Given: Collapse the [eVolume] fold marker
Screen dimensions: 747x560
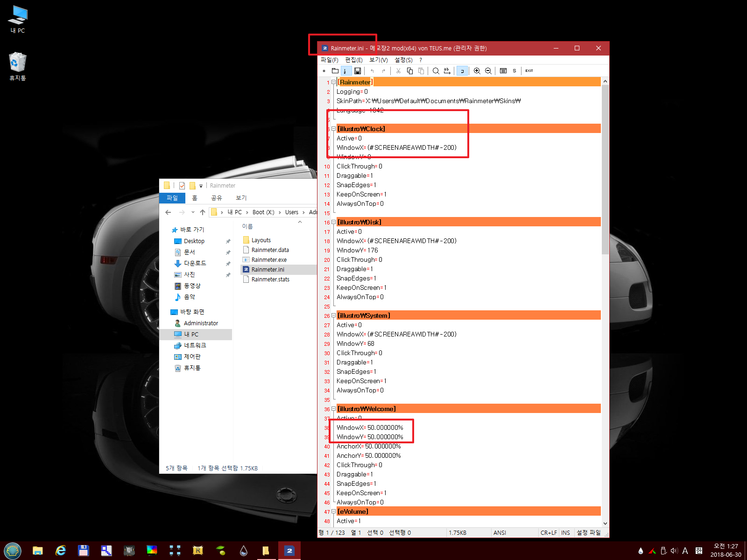Looking at the screenshot, I should click(x=333, y=511).
